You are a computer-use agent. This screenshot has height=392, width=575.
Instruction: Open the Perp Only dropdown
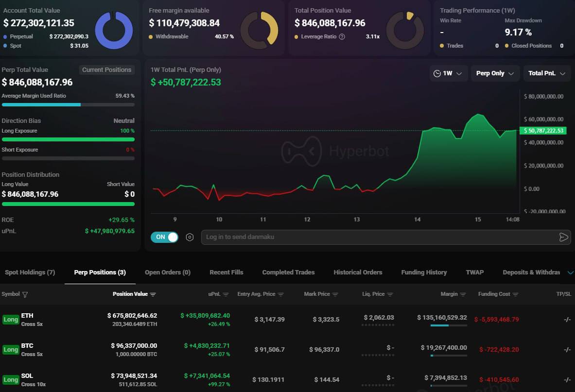point(495,73)
